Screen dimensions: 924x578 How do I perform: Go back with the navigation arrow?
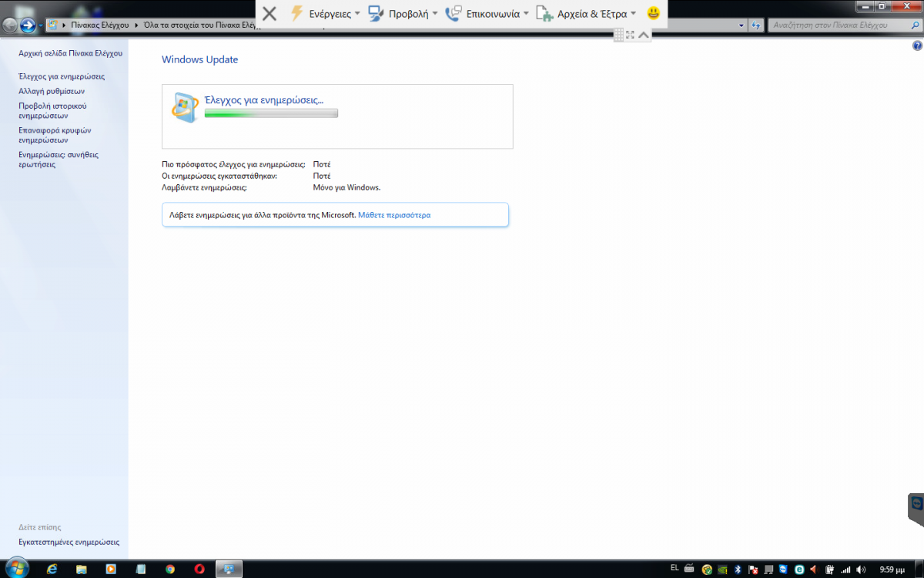[10, 25]
